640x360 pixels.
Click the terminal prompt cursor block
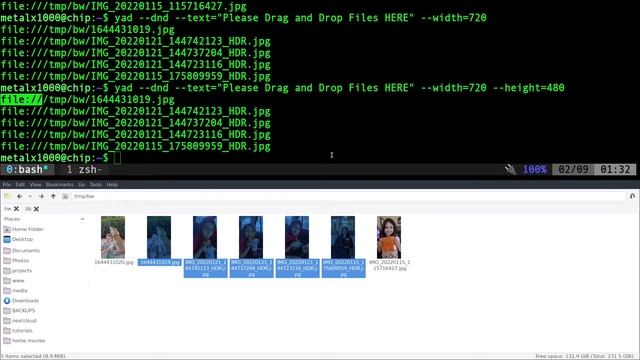(x=117, y=158)
